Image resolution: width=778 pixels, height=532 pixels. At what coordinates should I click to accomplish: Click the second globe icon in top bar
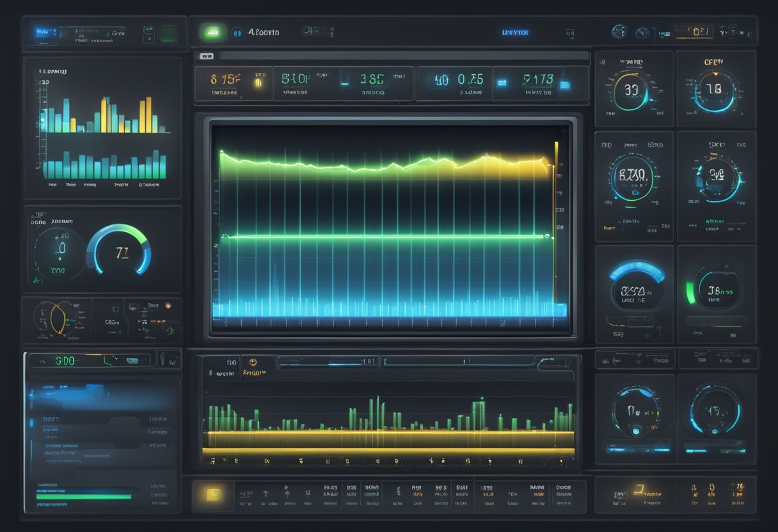click(x=642, y=32)
